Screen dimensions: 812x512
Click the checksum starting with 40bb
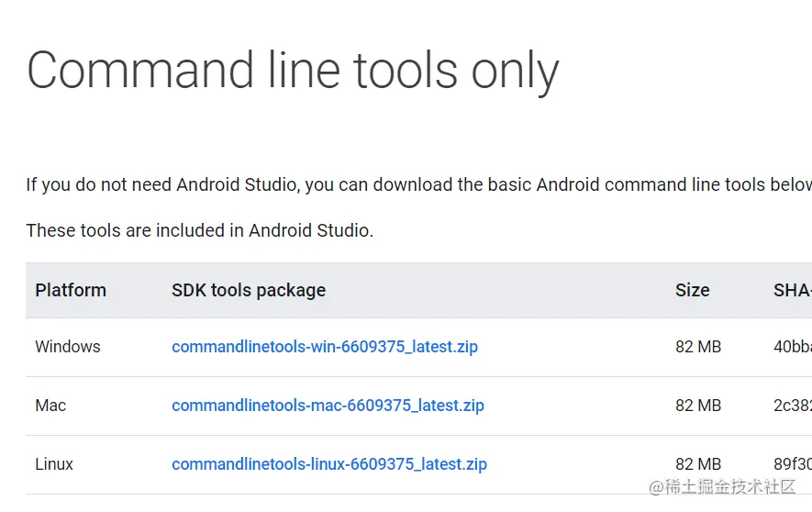pyautogui.click(x=792, y=347)
